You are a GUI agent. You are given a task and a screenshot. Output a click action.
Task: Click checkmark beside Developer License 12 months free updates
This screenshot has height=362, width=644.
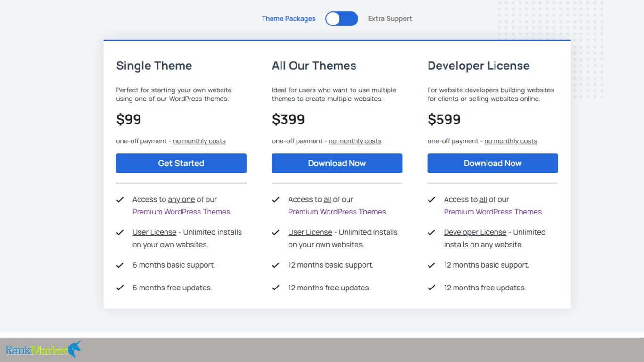(431, 288)
